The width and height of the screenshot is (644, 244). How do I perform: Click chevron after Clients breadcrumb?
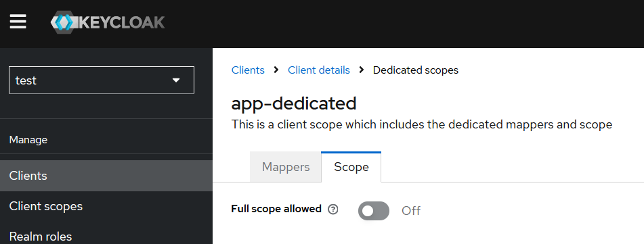coord(276,70)
